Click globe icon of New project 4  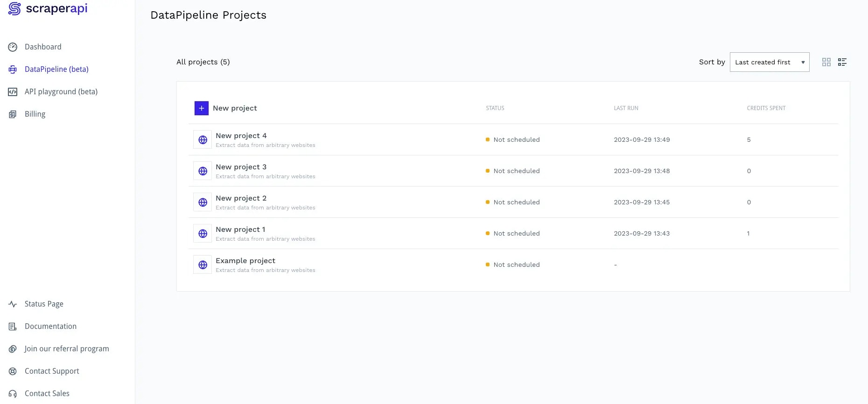click(203, 140)
